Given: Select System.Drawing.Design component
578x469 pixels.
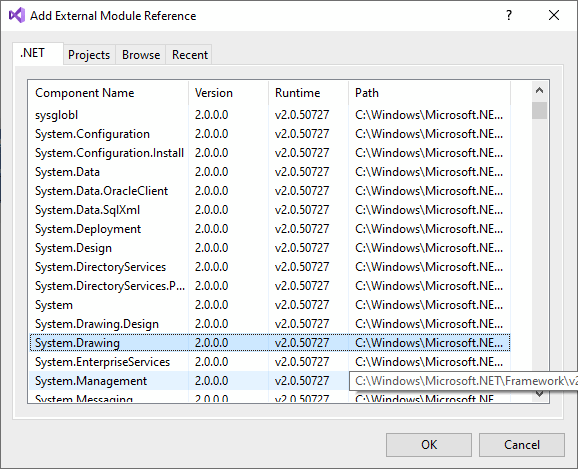Looking at the screenshot, I should click(x=270, y=324).
